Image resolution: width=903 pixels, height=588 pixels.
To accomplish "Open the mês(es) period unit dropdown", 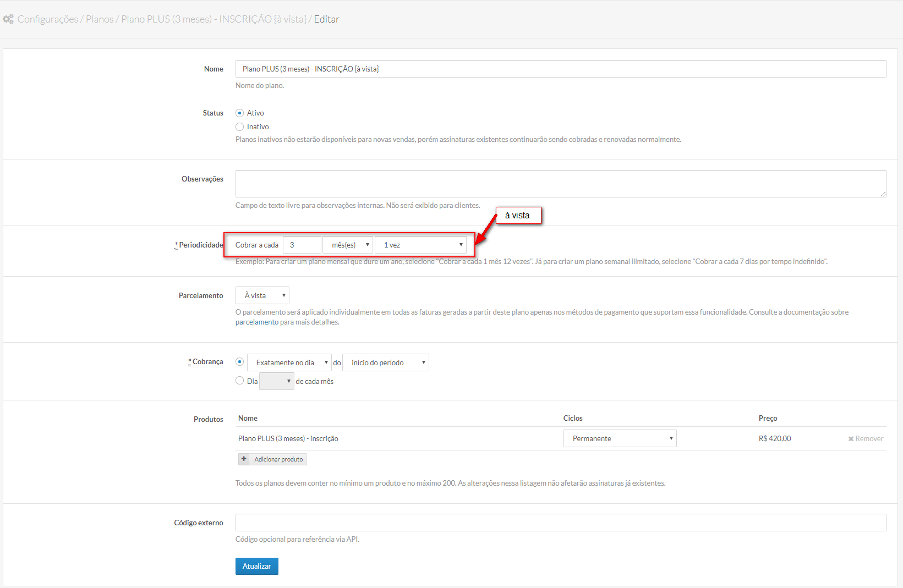I will [x=348, y=245].
